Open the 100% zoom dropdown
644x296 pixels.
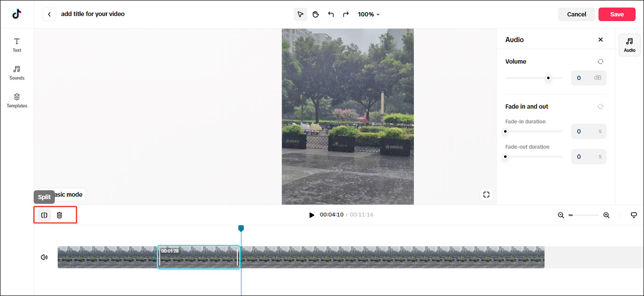[369, 14]
